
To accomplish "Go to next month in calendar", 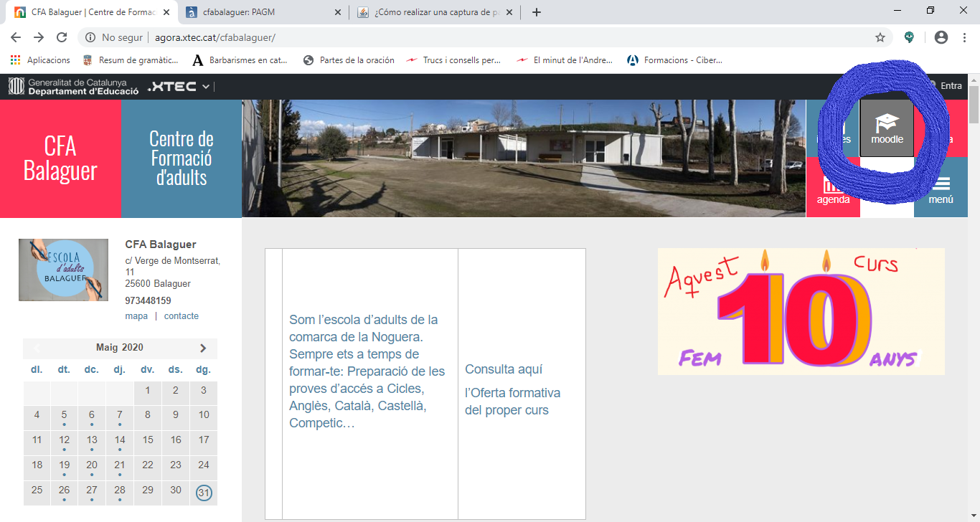I will (x=203, y=348).
